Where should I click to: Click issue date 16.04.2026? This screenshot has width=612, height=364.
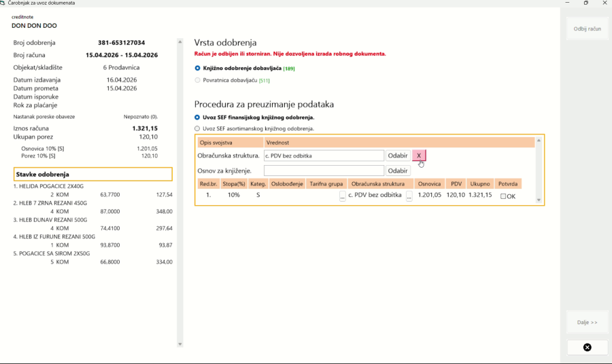(x=122, y=80)
